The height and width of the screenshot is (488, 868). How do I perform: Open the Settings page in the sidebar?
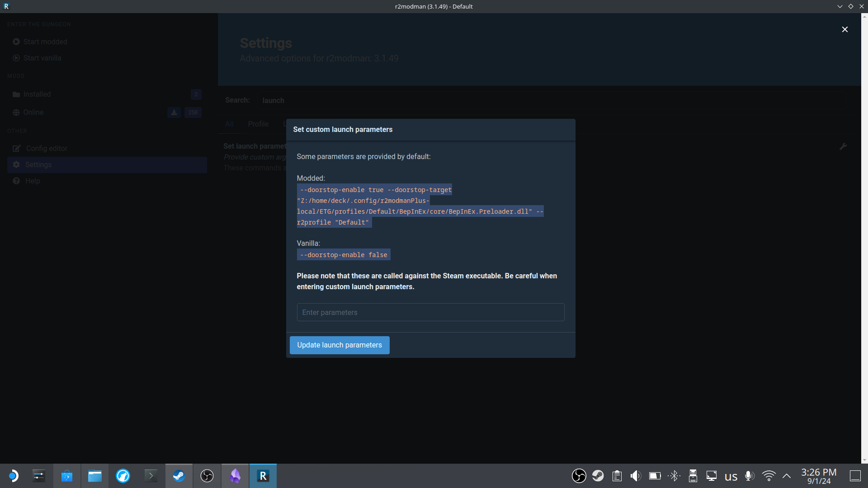point(107,164)
